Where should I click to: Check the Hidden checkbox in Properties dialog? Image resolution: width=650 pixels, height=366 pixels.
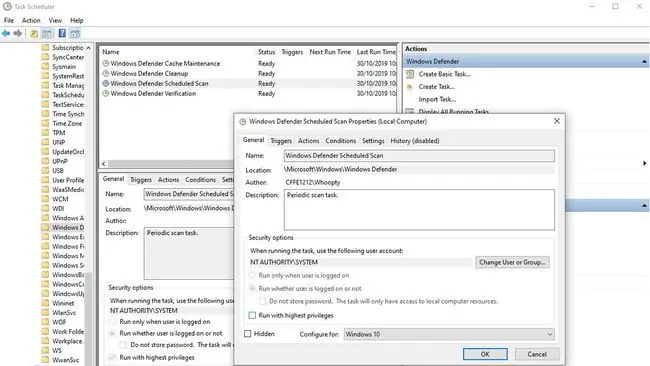click(247, 334)
